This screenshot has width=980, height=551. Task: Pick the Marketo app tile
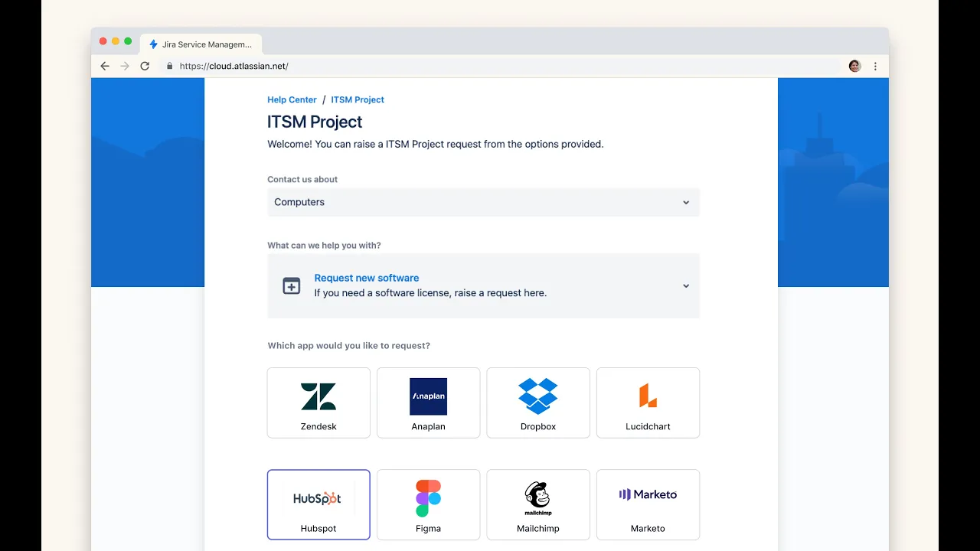pyautogui.click(x=648, y=504)
